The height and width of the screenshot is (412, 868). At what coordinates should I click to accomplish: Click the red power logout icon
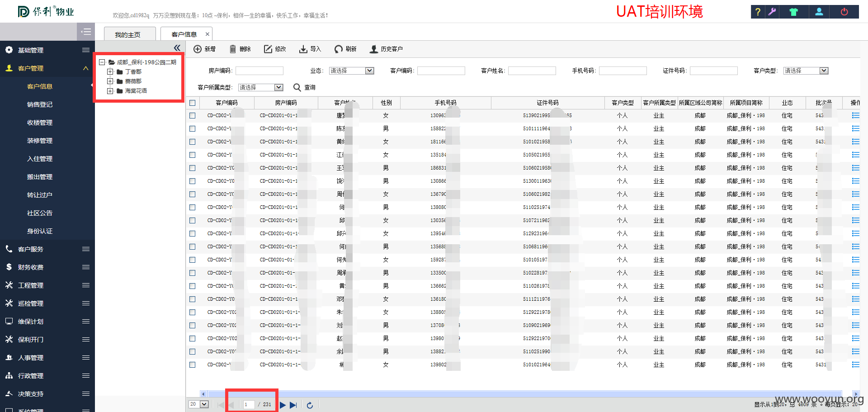(844, 12)
